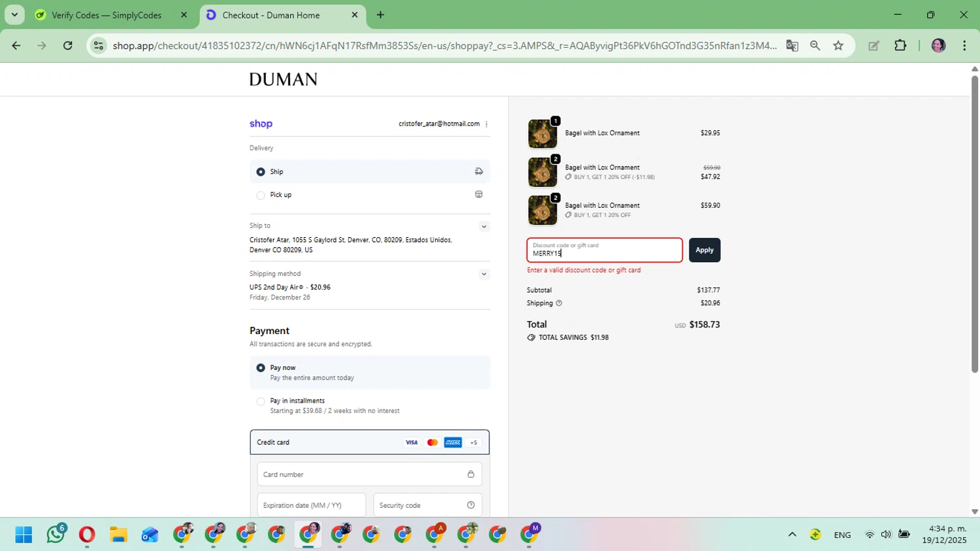
Task: Click the page vertical scrollbar
Action: point(975,224)
